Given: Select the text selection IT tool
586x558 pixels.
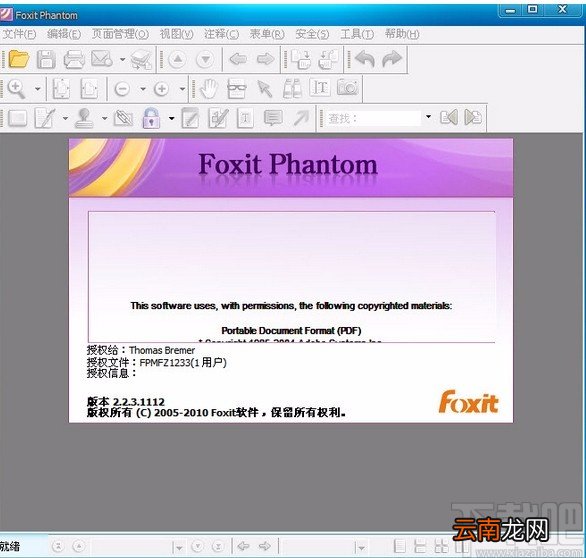Looking at the screenshot, I should tap(320, 88).
